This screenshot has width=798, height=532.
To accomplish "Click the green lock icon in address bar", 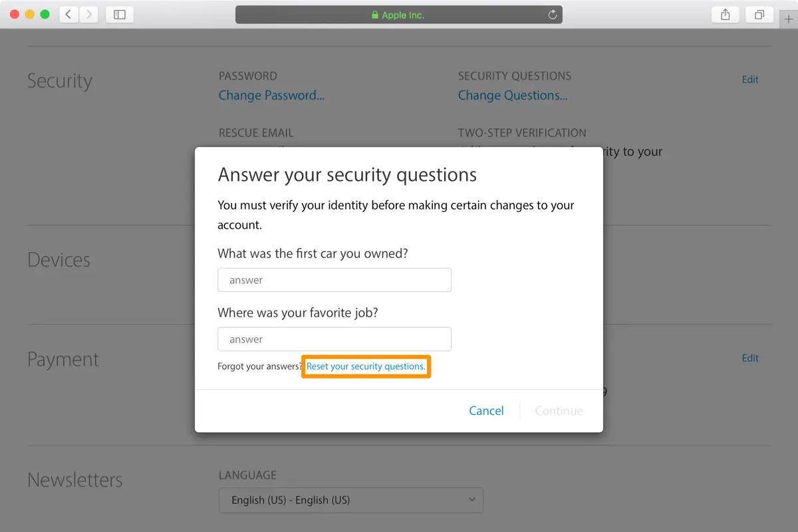I will [375, 15].
